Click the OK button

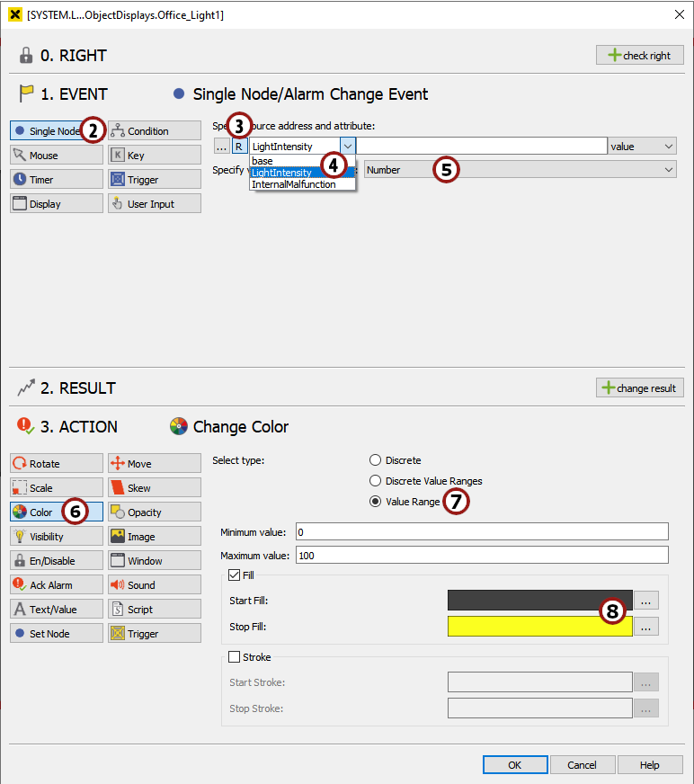pyautogui.click(x=514, y=765)
